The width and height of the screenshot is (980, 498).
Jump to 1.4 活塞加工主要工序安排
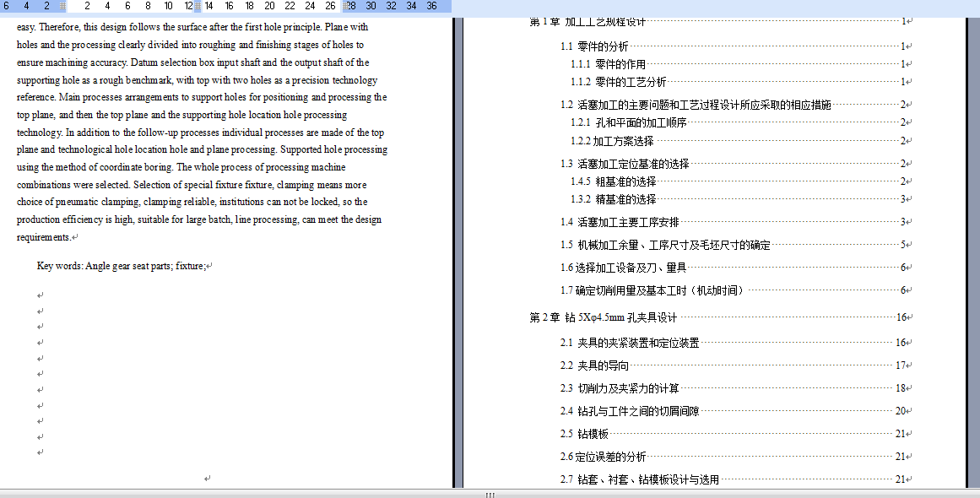[x=735, y=222]
